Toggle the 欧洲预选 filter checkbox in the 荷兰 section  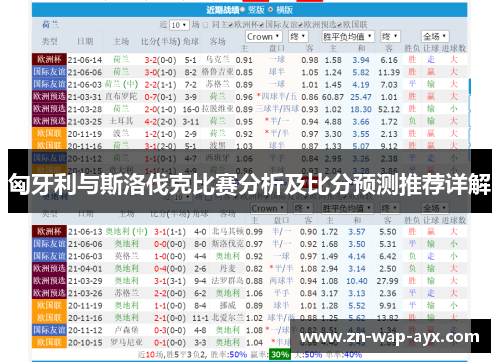pos(300,25)
